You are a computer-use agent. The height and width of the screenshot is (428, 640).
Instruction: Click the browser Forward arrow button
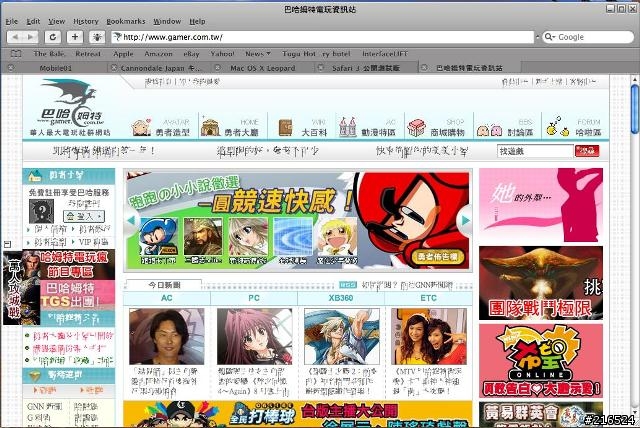pyautogui.click(x=30, y=37)
